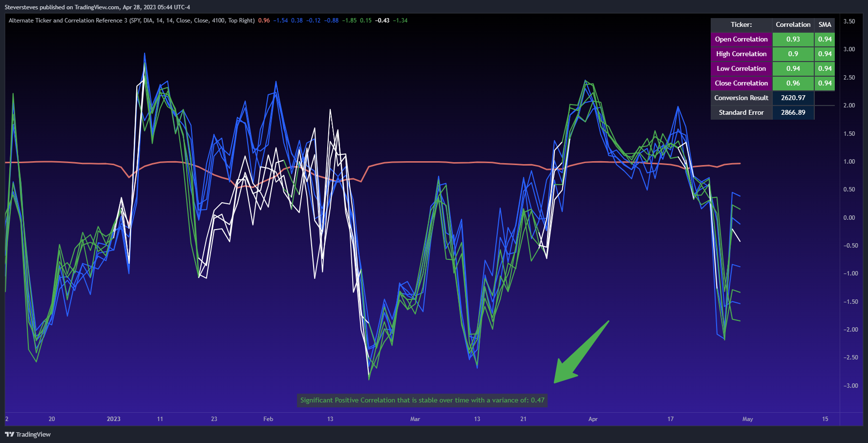The height and width of the screenshot is (443, 868).
Task: Click the 0.00 price scale label
Action: pos(849,218)
